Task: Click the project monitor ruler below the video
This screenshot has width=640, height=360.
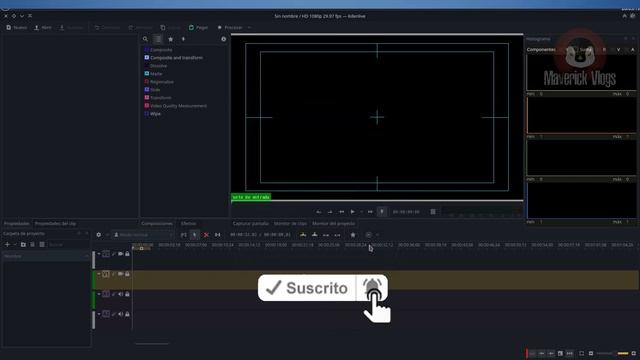Action: 377,202
